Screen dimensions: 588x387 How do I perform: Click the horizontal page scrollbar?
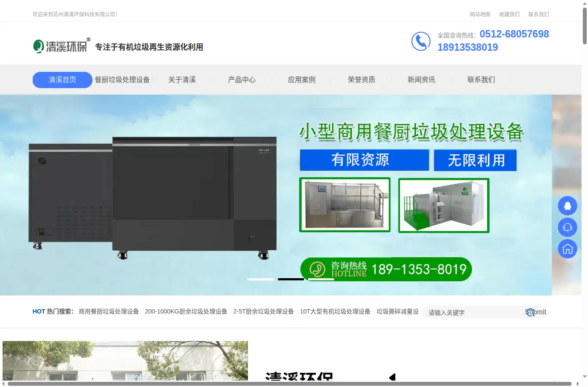[x=290, y=384]
